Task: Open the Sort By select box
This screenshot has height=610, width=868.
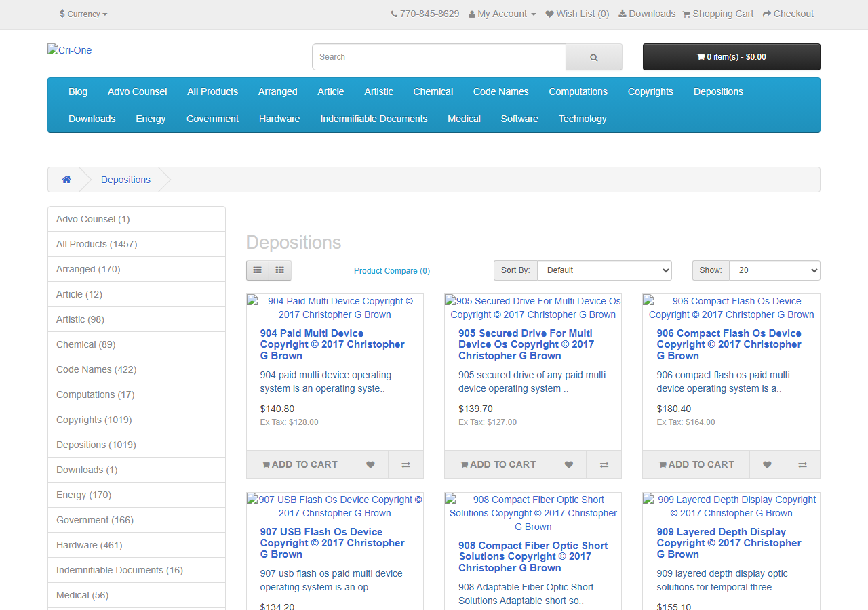Action: [604, 270]
